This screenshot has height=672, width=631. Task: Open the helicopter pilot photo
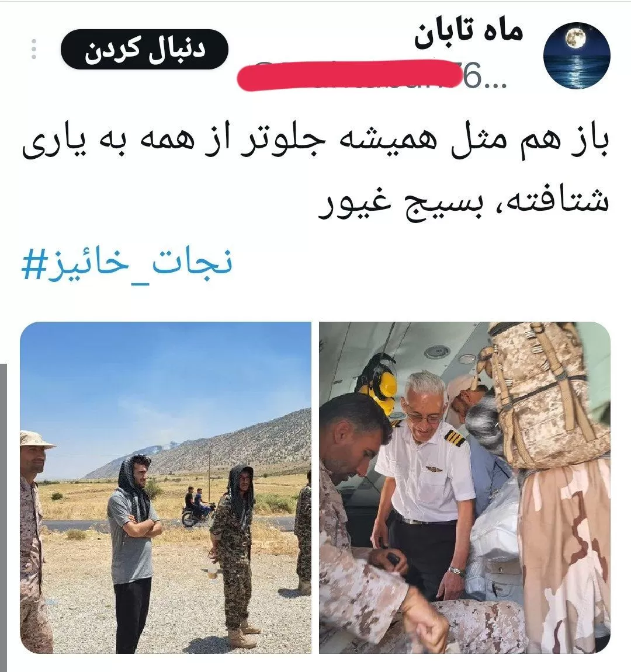pos(464,488)
